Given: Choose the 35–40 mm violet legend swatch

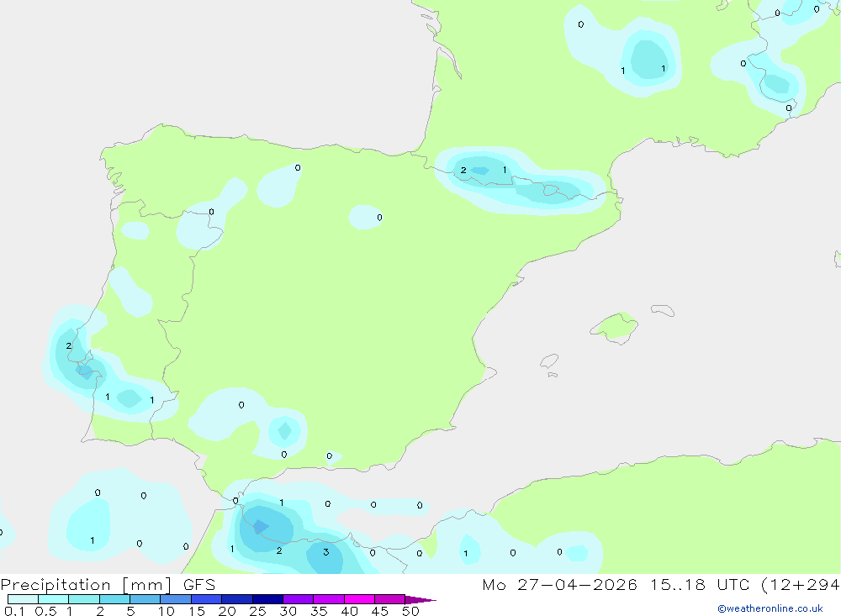Looking at the screenshot, I should [x=329, y=599].
